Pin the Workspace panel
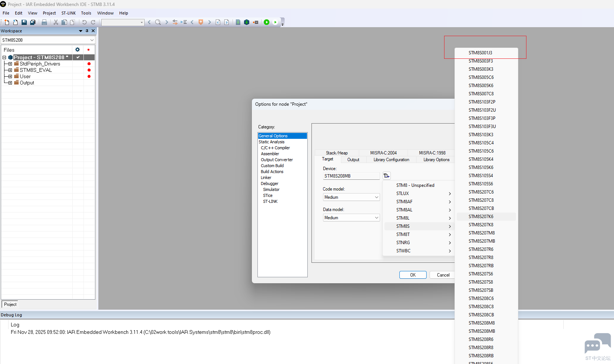The height and width of the screenshot is (364, 614). pyautogui.click(x=87, y=31)
